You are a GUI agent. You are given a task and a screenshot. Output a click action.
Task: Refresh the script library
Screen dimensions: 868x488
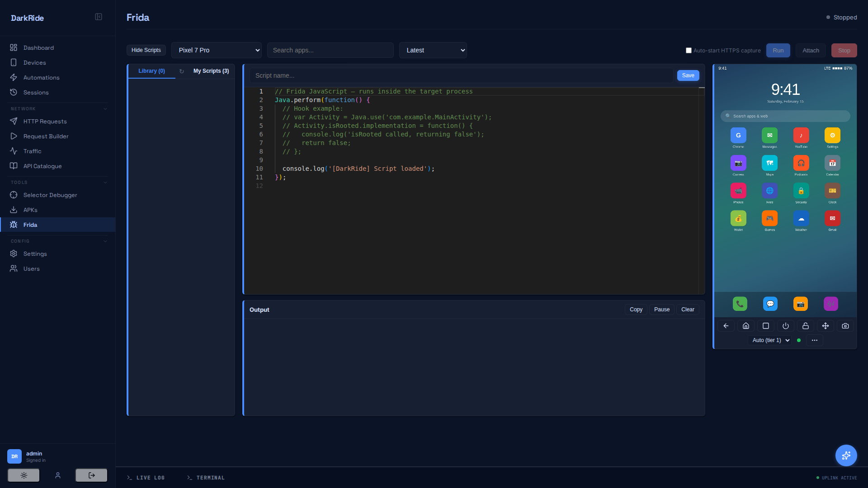pos(182,71)
